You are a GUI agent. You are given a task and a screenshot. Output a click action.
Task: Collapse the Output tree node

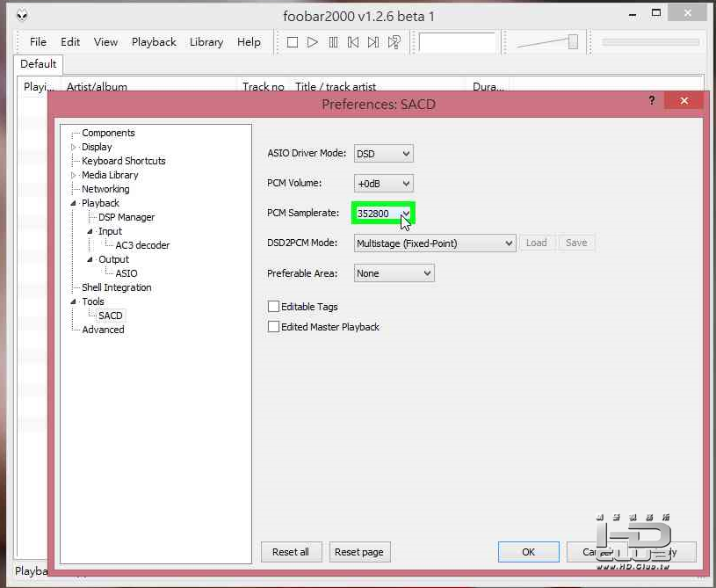pos(90,259)
